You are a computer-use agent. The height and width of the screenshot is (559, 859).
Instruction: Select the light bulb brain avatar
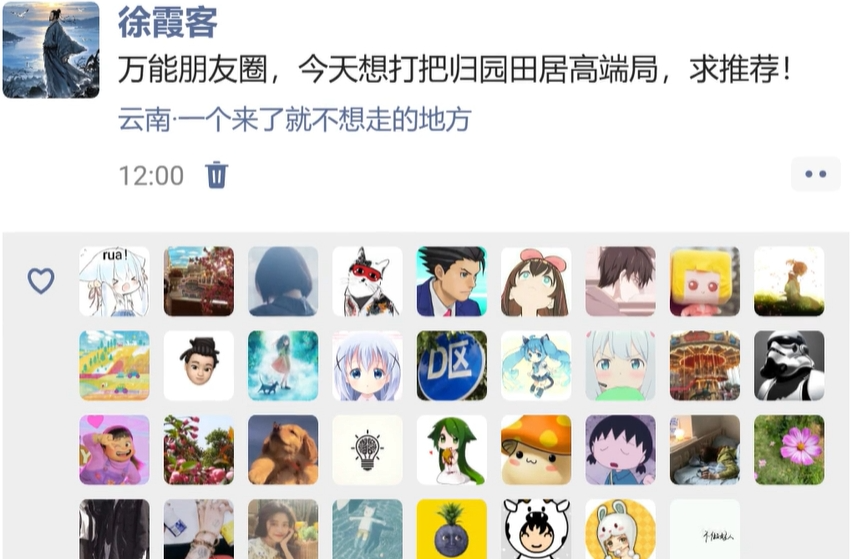367,450
